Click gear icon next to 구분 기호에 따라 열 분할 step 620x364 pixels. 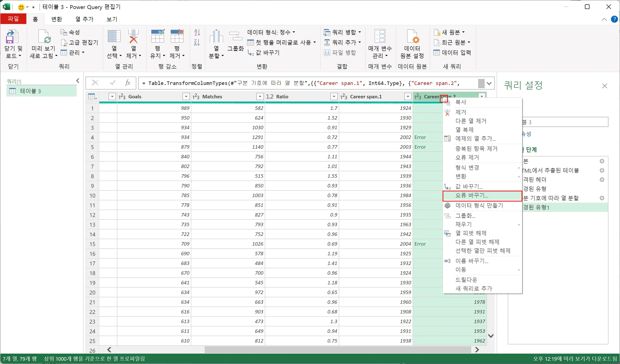coord(602,198)
